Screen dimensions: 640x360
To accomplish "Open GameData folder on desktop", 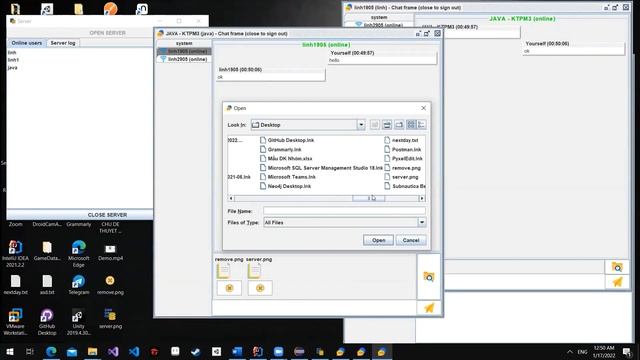I will [x=47, y=251].
